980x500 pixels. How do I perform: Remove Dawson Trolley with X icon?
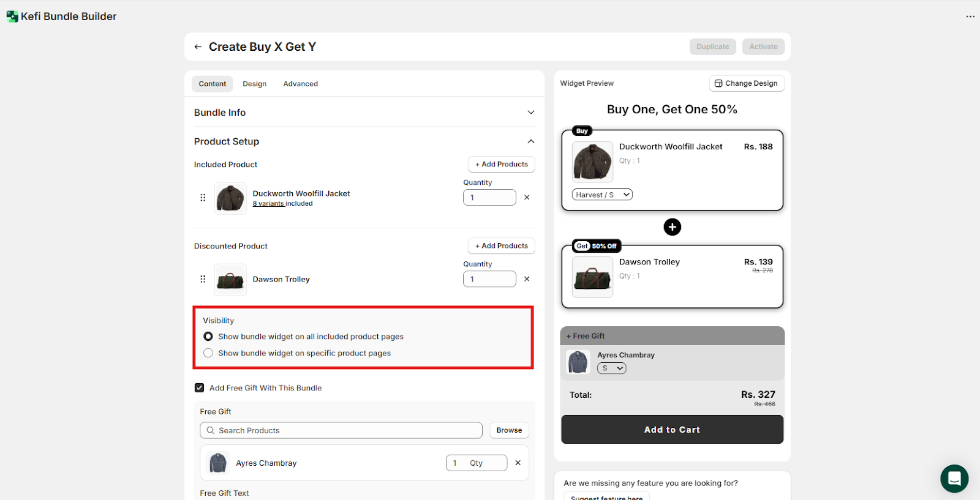[527, 279]
